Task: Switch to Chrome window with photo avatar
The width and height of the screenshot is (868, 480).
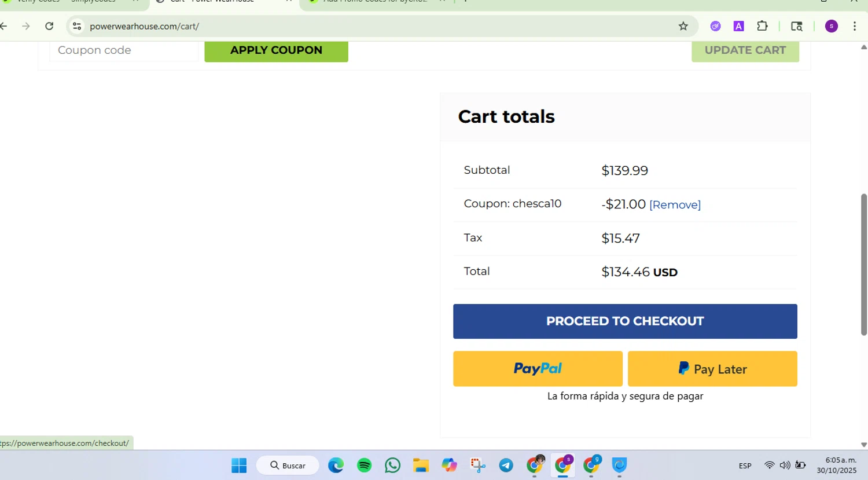Action: 535,465
